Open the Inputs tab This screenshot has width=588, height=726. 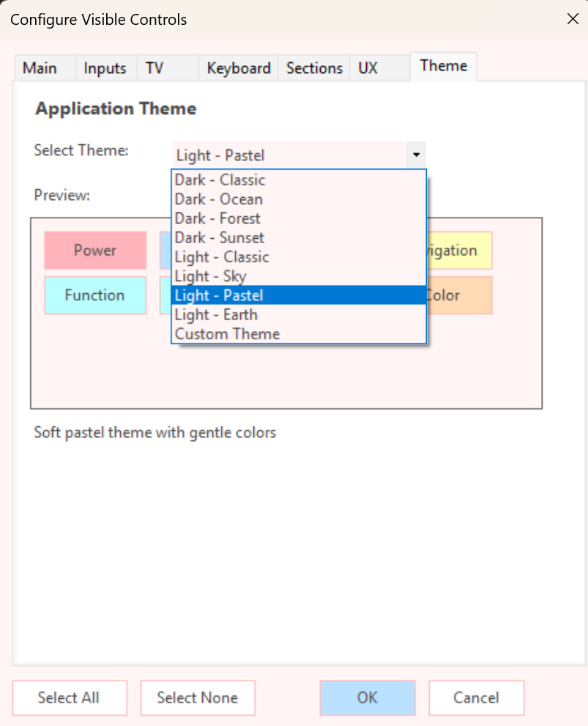coord(105,67)
